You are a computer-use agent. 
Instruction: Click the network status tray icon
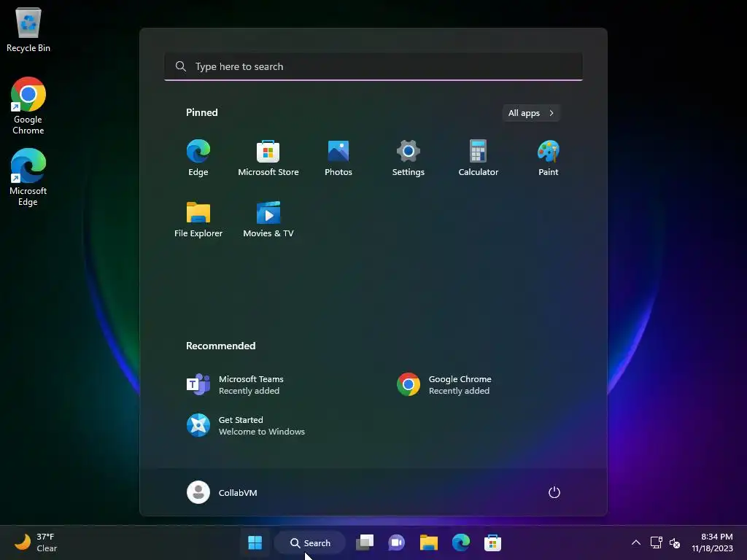pyautogui.click(x=656, y=542)
